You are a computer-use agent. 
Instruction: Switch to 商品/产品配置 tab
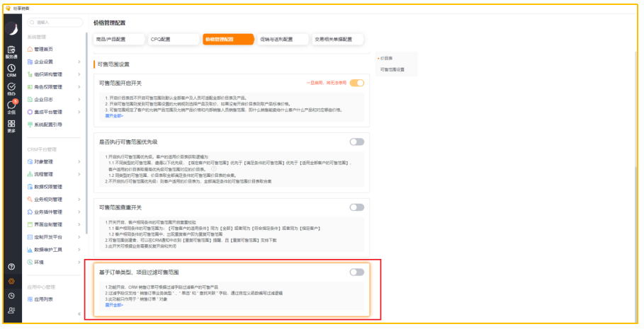click(x=119, y=40)
